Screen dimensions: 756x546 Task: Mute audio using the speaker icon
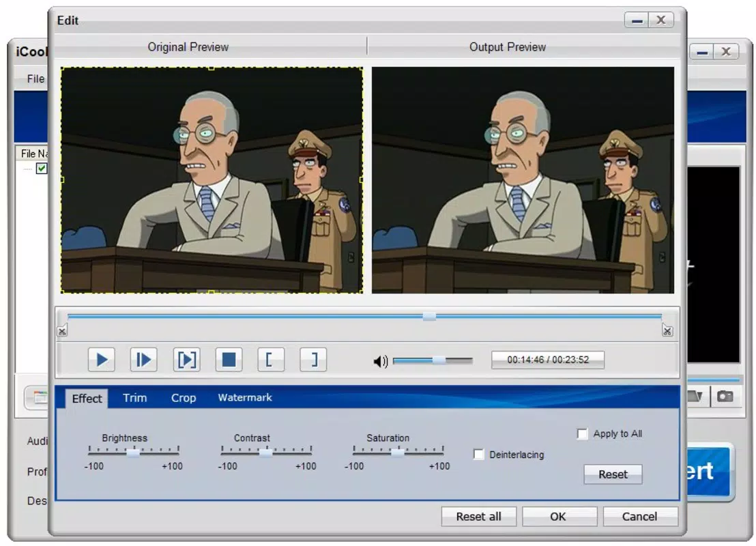point(381,361)
